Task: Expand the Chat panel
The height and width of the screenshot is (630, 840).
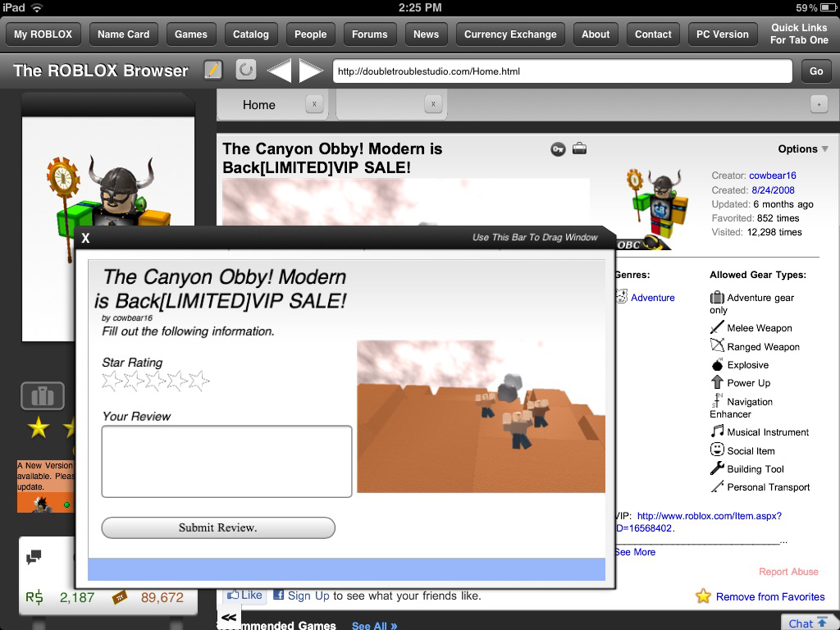Action: 807,623
